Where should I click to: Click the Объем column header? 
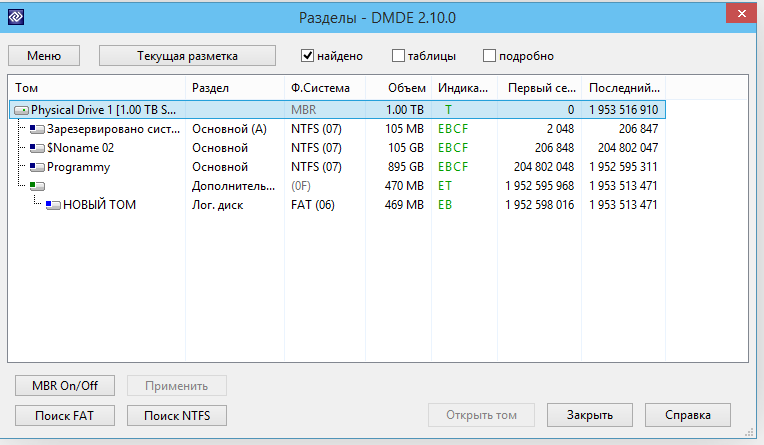[x=399, y=88]
